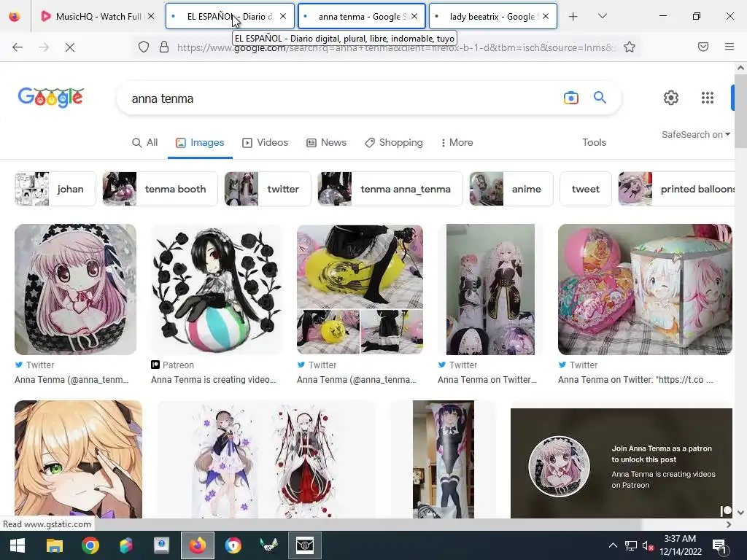Open the muted volume tray icon
Screen dimensions: 747x560
tap(648, 545)
